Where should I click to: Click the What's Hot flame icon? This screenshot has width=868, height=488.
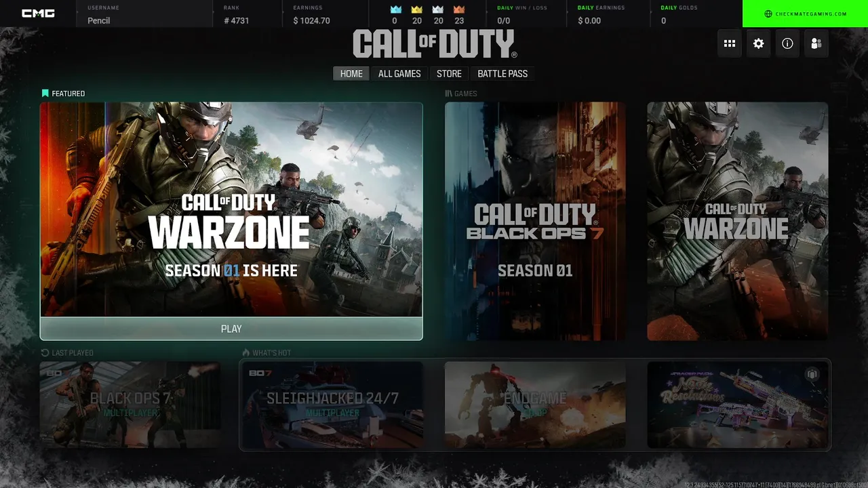246,352
